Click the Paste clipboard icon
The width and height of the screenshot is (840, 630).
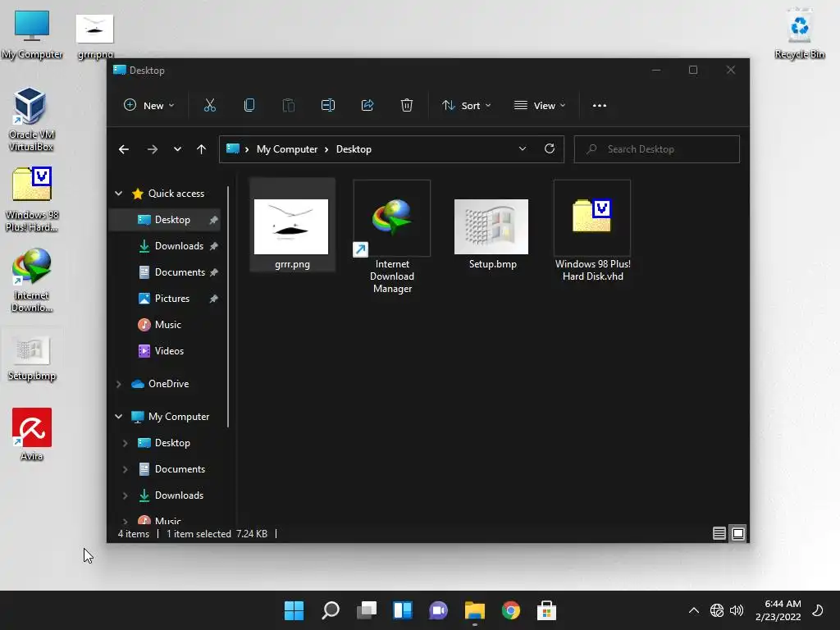288,106
